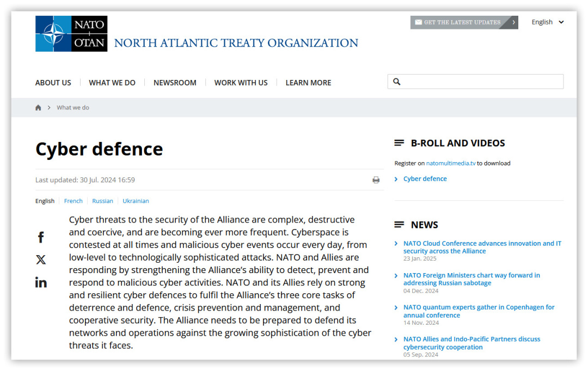Open the natomultimedia.tv link
The height and width of the screenshot is (371, 588).
point(451,163)
